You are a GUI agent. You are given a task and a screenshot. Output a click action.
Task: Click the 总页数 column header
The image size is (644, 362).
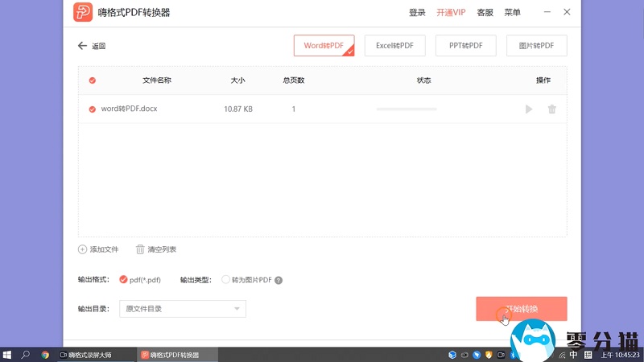pos(294,80)
